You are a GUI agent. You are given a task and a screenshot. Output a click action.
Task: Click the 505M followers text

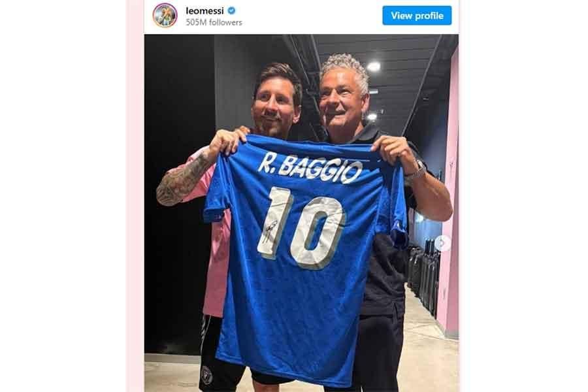pos(214,22)
